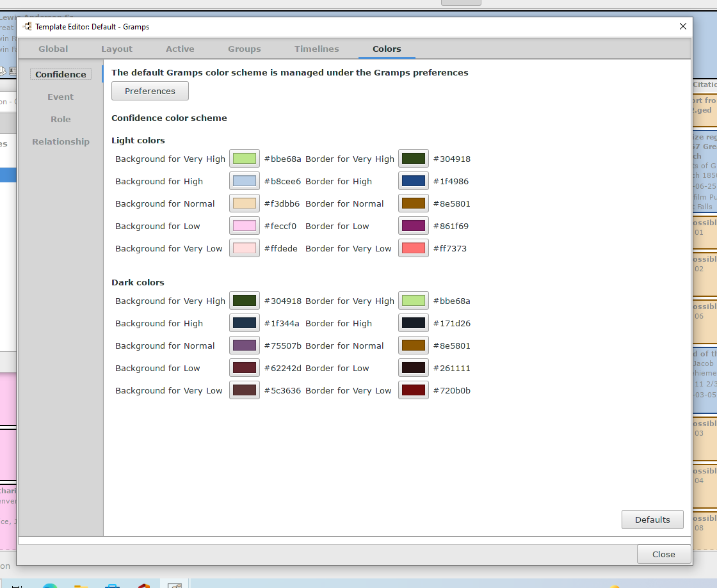Click the X to close the dialog window
The width and height of the screenshot is (717, 588).
point(682,26)
